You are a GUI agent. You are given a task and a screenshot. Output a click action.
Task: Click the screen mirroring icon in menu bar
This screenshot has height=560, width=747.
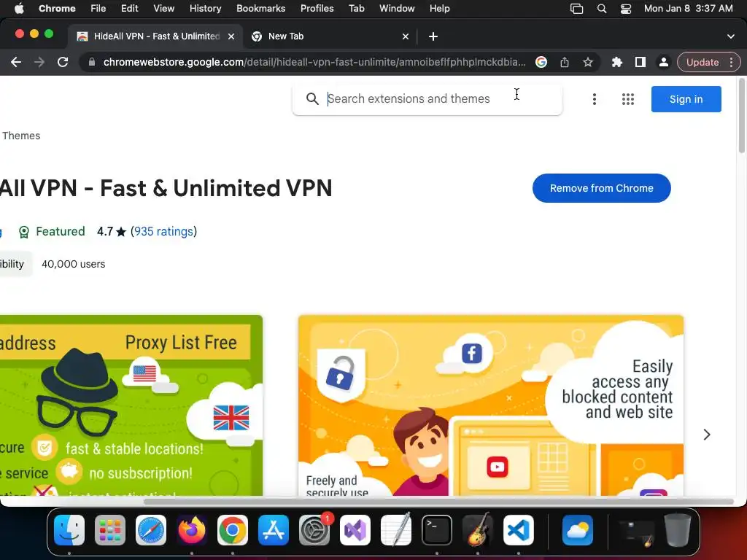coord(577,9)
